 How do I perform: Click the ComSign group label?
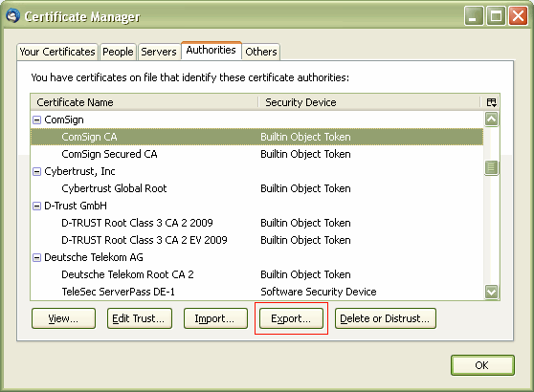pyautogui.click(x=64, y=120)
